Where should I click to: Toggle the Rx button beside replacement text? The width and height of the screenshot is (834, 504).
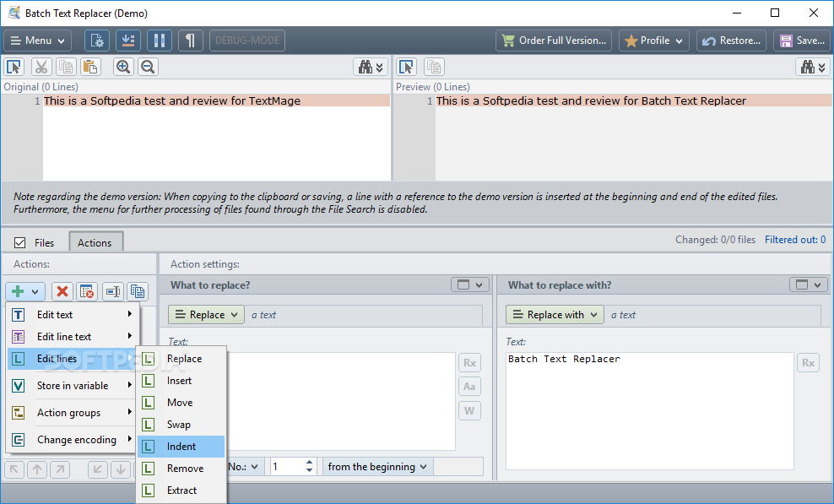(x=808, y=363)
